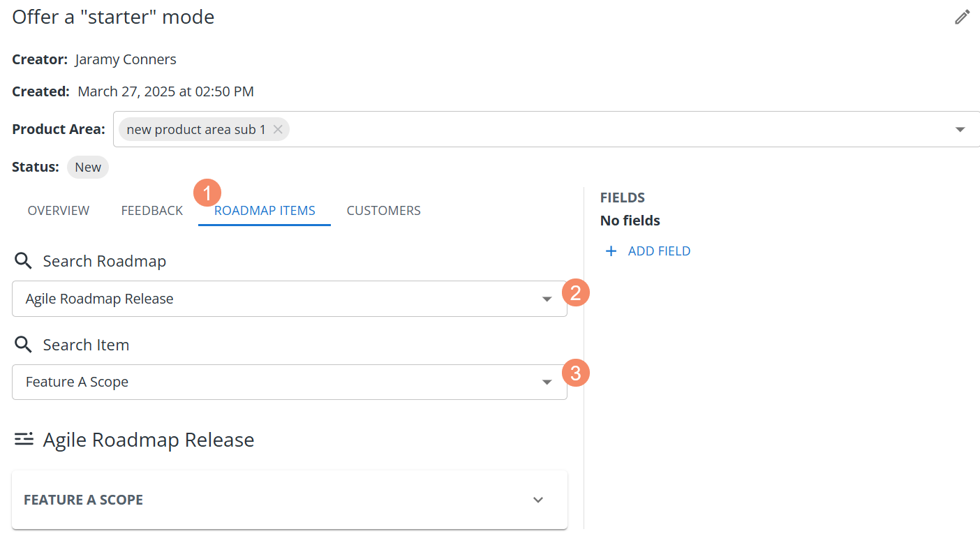The height and width of the screenshot is (550, 980).
Task: Expand the FEATURE A SCOPE card
Action: pos(537,500)
